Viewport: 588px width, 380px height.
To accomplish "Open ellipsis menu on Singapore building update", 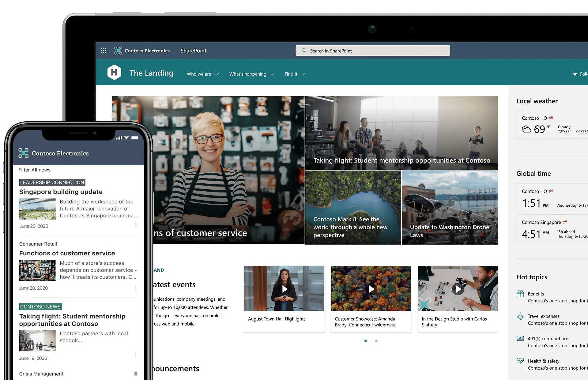I will pos(136,224).
